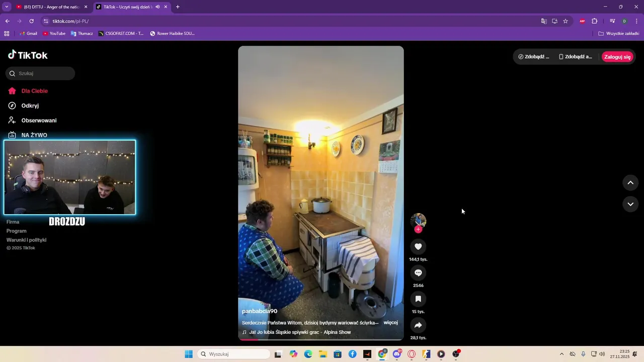
Task: Click the first Zdobądź button with coin icon
Action: tap(533, 57)
